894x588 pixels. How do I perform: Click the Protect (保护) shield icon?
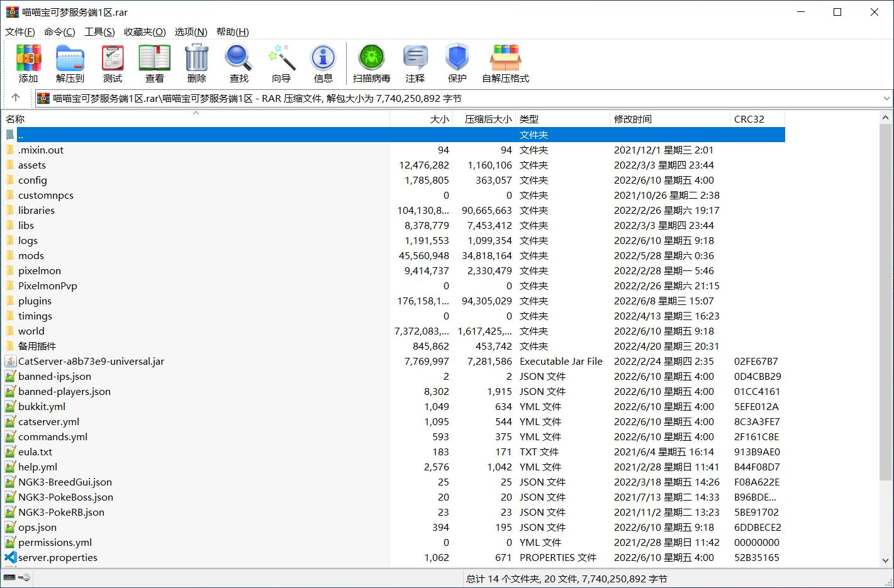tap(457, 58)
